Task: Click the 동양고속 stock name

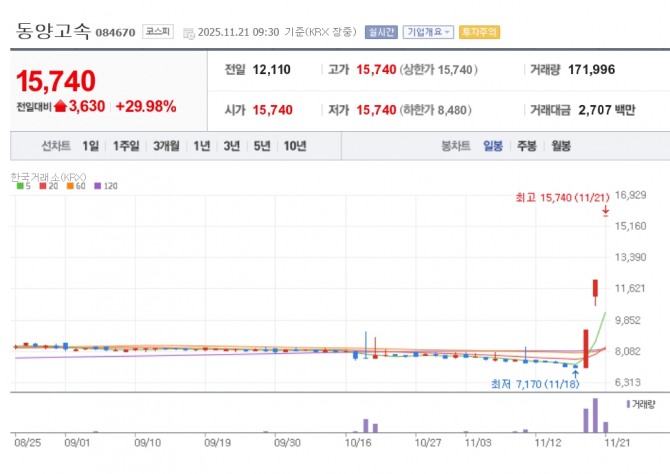Action: click(x=53, y=31)
